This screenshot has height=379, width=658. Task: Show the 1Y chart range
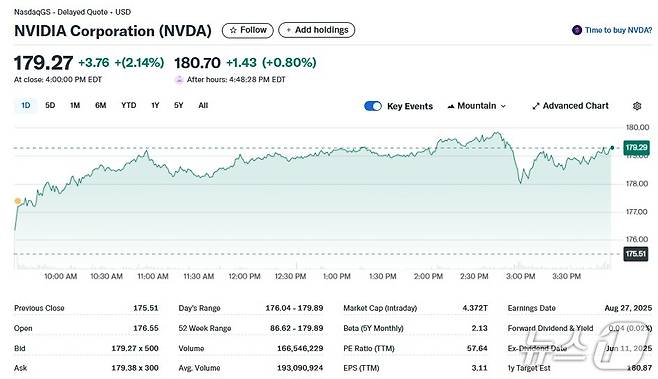[155, 105]
